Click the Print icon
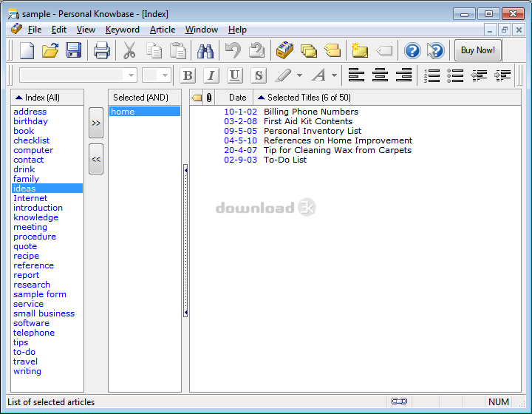 pos(101,50)
